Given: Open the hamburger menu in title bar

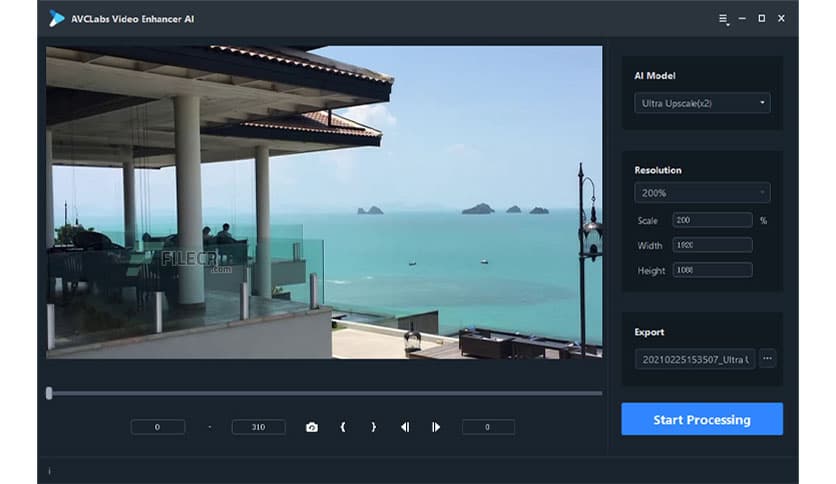Looking at the screenshot, I should point(724,19).
